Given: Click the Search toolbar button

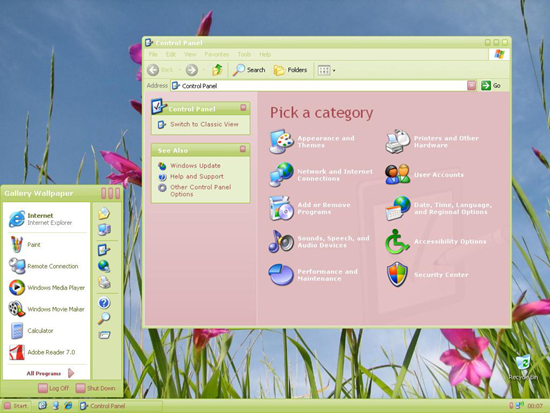Looking at the screenshot, I should click(249, 70).
